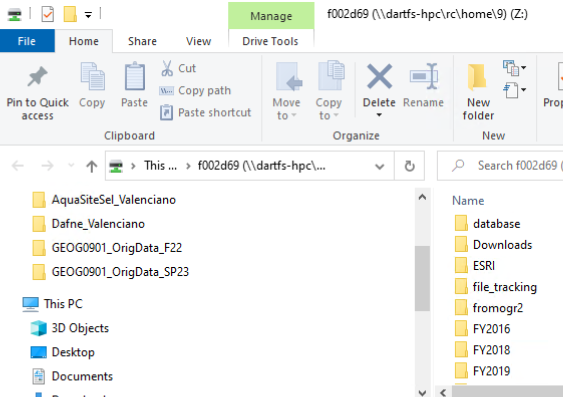Viewport: 563px width, 397px height.
Task: Click the Paste clipboard icon
Action: coord(135,76)
